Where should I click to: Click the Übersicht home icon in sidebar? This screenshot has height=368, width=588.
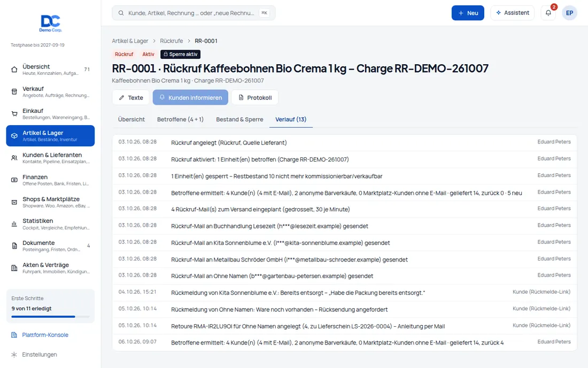click(14, 70)
